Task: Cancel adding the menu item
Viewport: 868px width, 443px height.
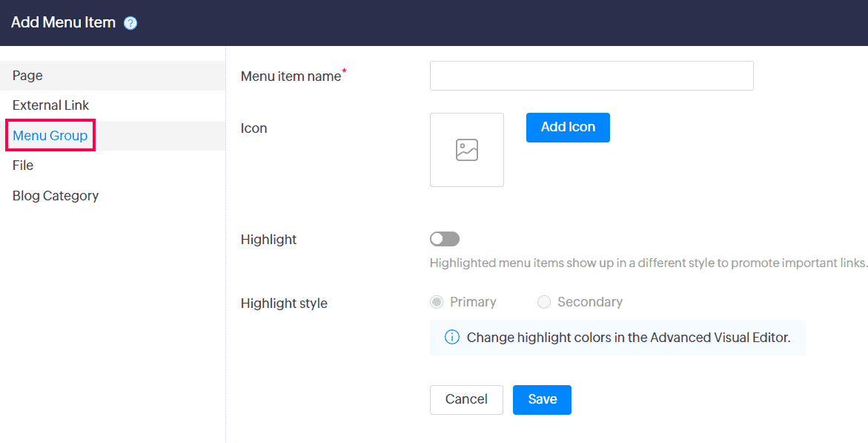Action: [x=467, y=400]
